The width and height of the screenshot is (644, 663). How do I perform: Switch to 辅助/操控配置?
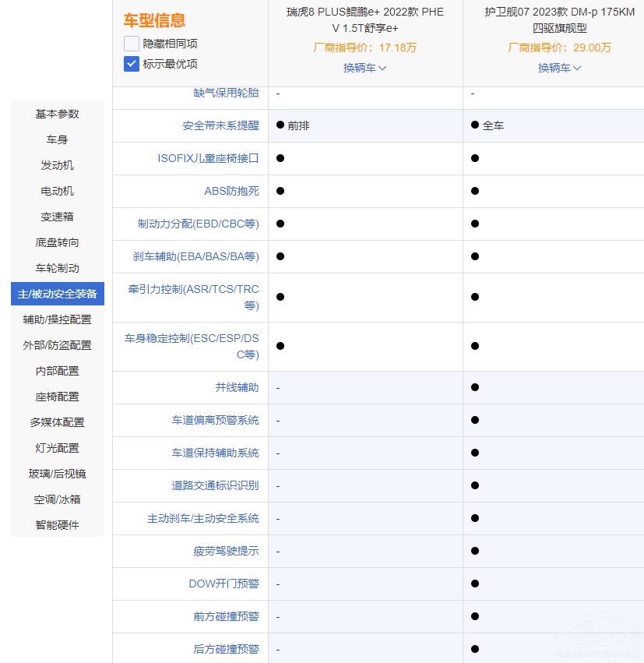(x=56, y=319)
